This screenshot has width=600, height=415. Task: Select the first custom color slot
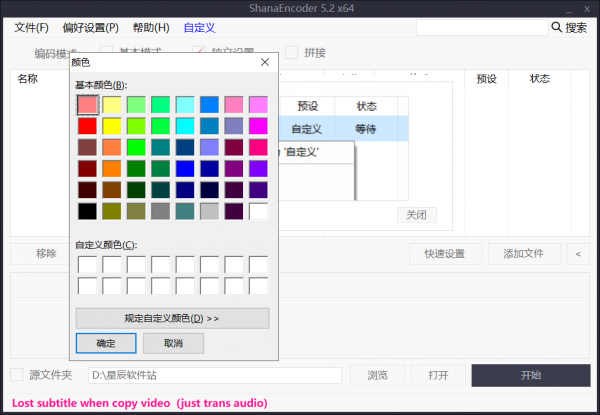87,264
